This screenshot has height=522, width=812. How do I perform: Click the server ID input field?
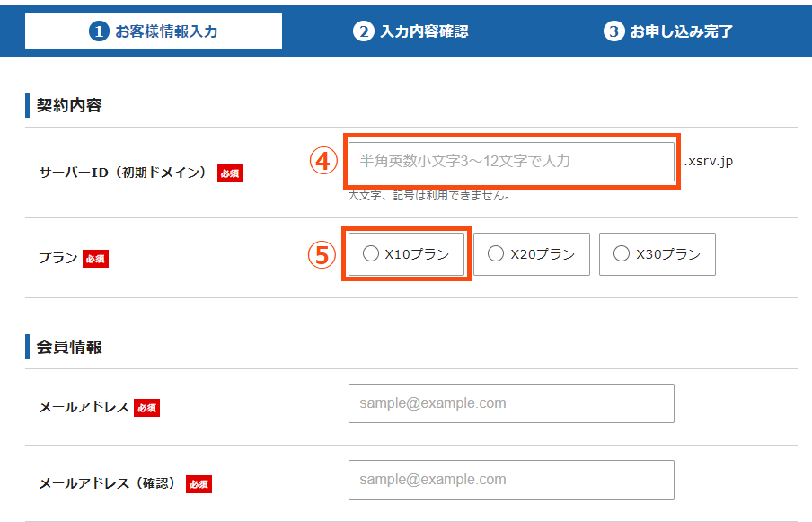[x=511, y=161]
